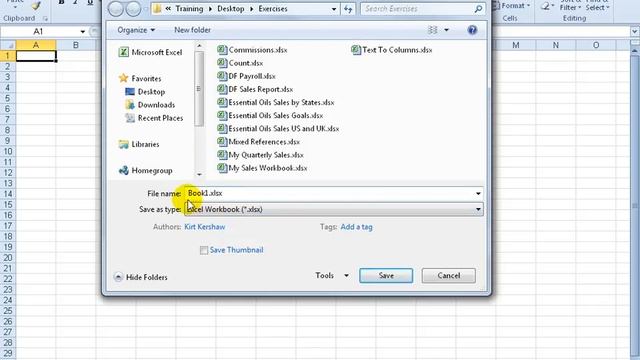
Task: Click the Count.xlsx Excel file icon
Action: point(222,63)
